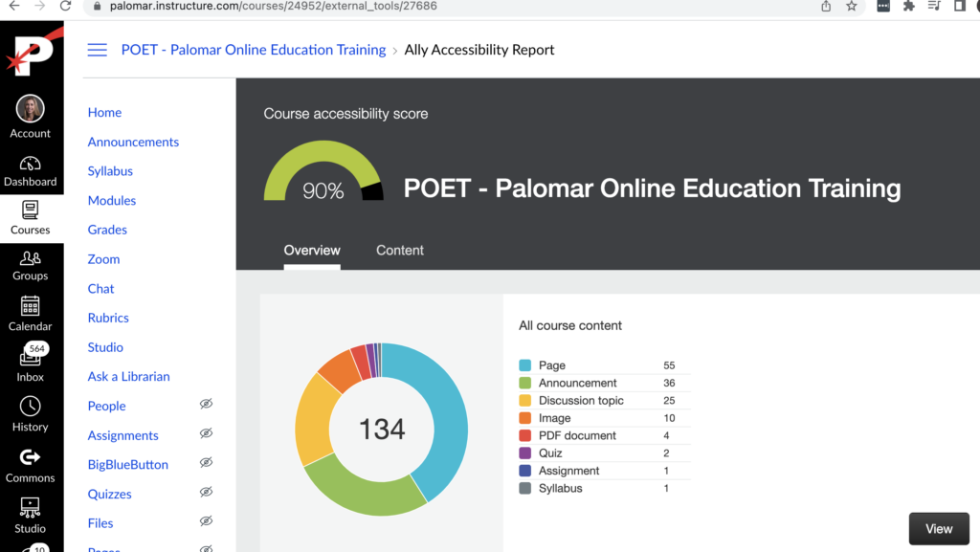Open Ask a Librarian link
Image resolution: width=980 pixels, height=552 pixels.
coord(129,377)
